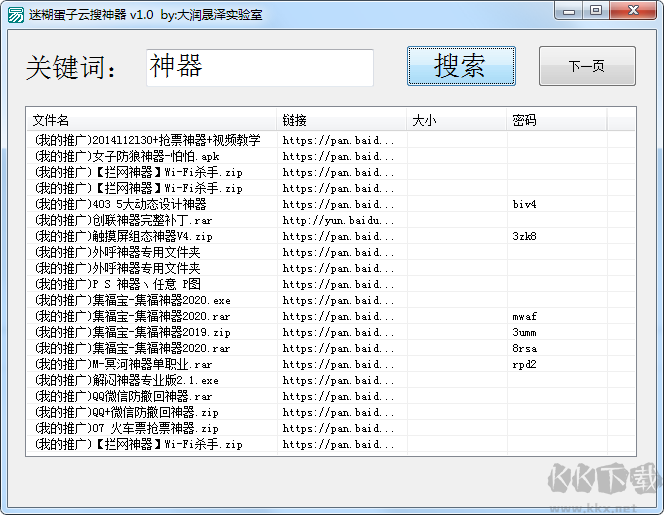Click the link for 女子防狼神器-怕怕.apk
Screen dimensions: 664x515
click(x=338, y=156)
